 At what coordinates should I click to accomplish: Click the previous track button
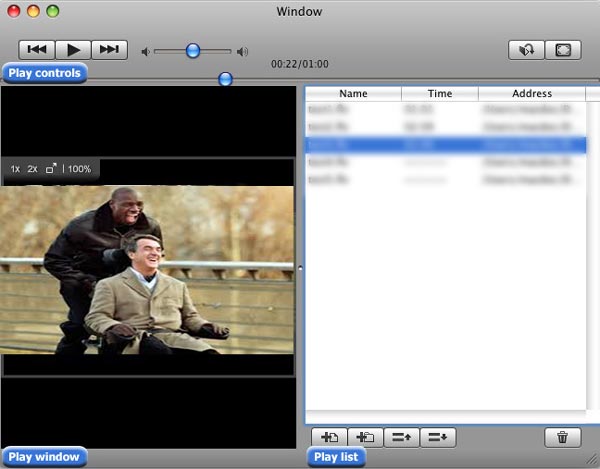click(37, 50)
